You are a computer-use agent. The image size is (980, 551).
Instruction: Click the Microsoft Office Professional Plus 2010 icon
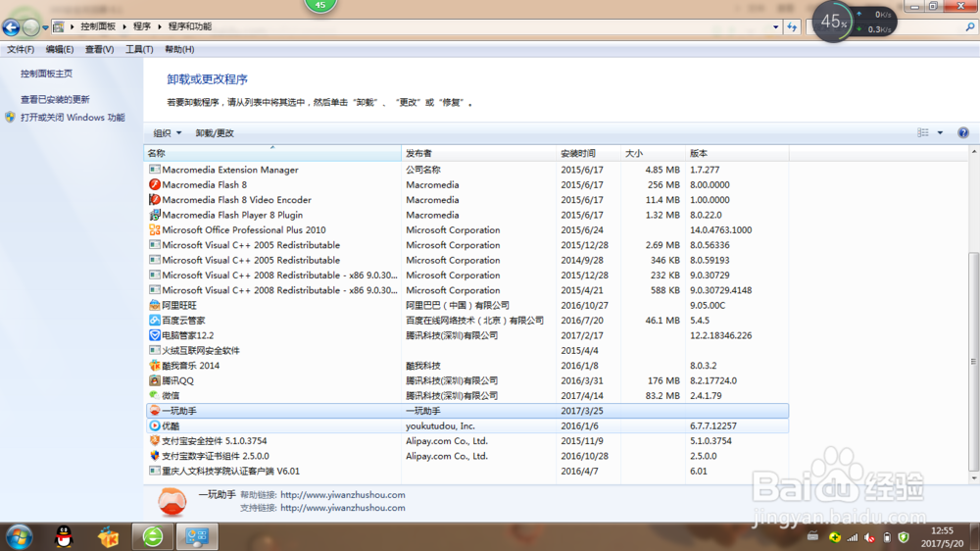click(155, 229)
